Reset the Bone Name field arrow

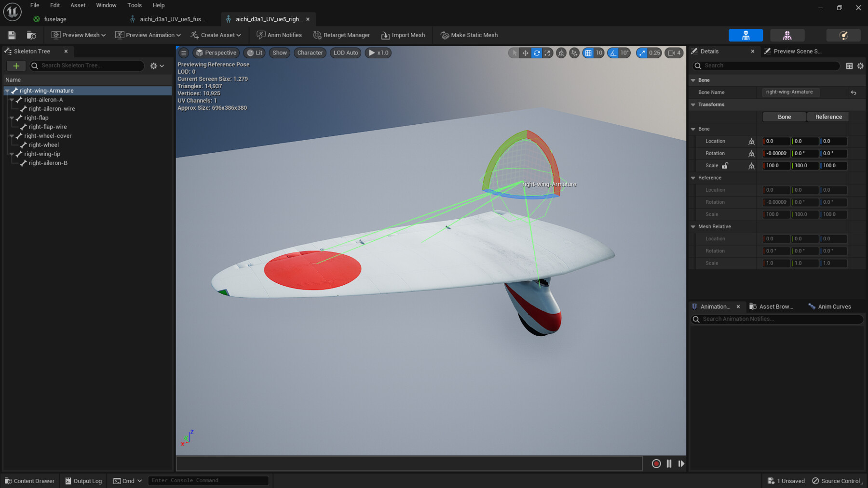(x=853, y=92)
